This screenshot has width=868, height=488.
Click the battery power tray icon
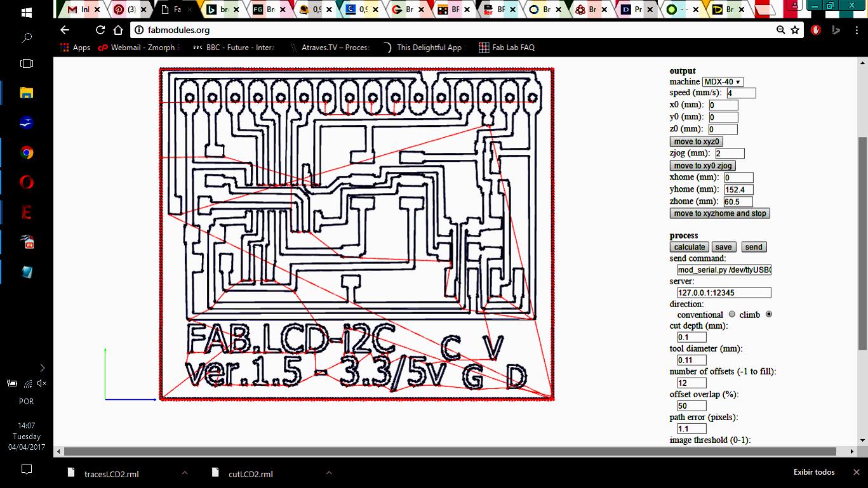(x=12, y=383)
